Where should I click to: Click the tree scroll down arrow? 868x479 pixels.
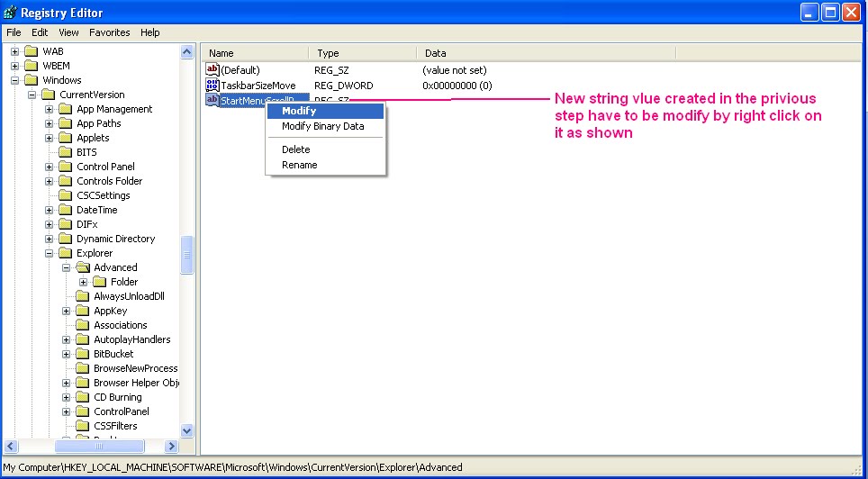coord(187,430)
